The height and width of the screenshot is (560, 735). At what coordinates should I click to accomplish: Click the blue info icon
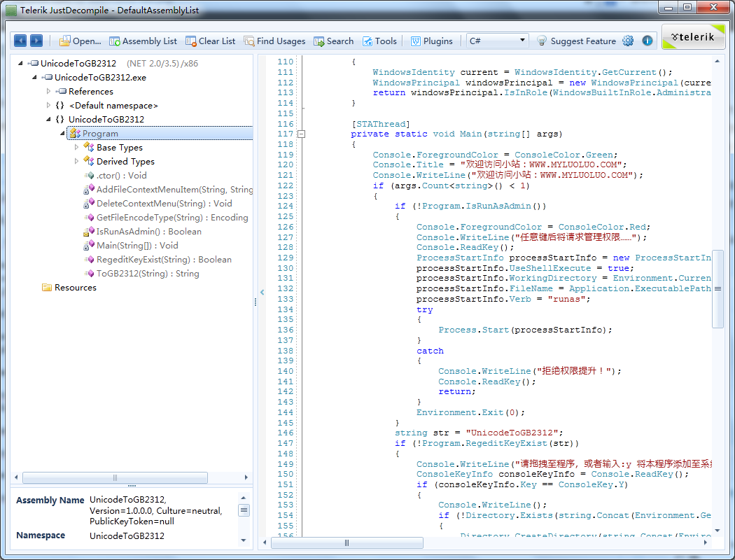[647, 41]
